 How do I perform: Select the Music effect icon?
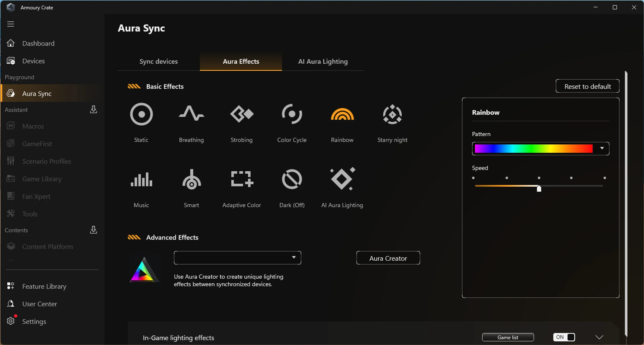point(141,180)
